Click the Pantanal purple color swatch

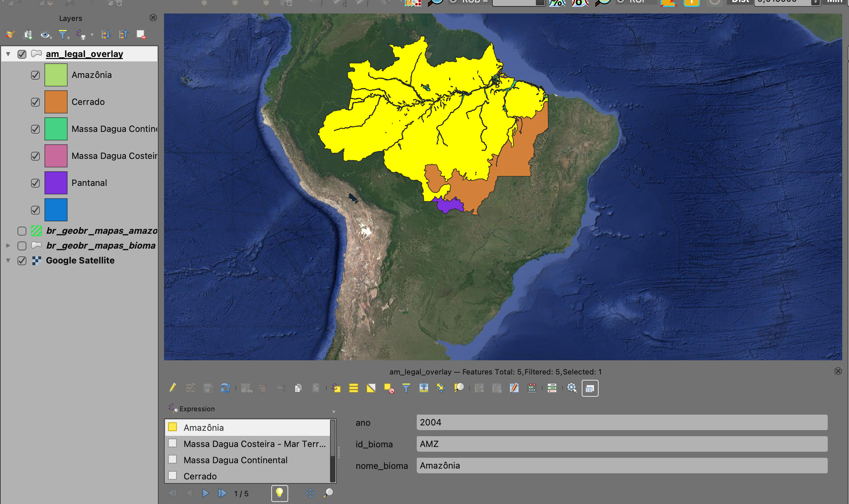[56, 183]
